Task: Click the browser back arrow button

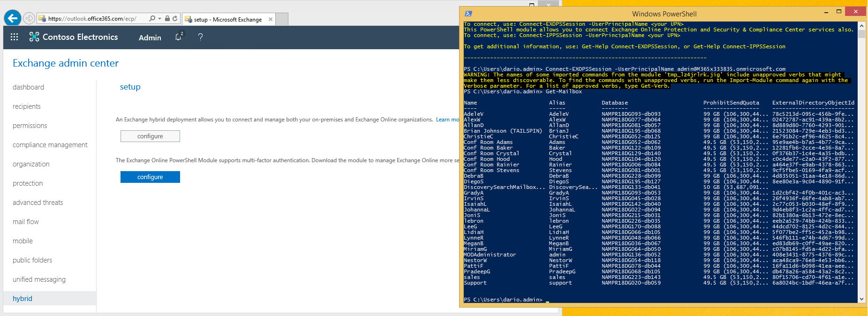Action: click(x=13, y=18)
